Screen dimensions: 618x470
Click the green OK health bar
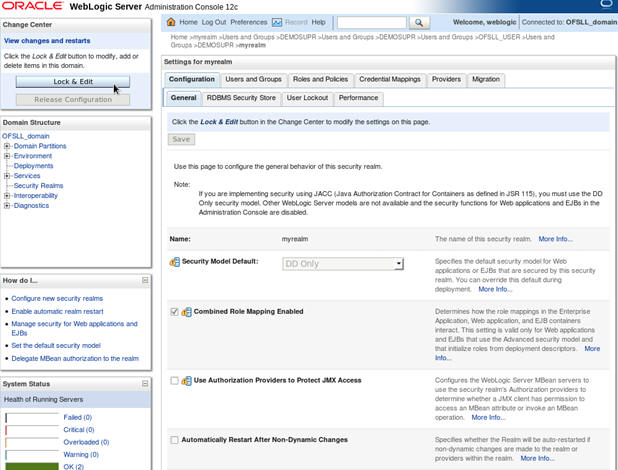32,466
